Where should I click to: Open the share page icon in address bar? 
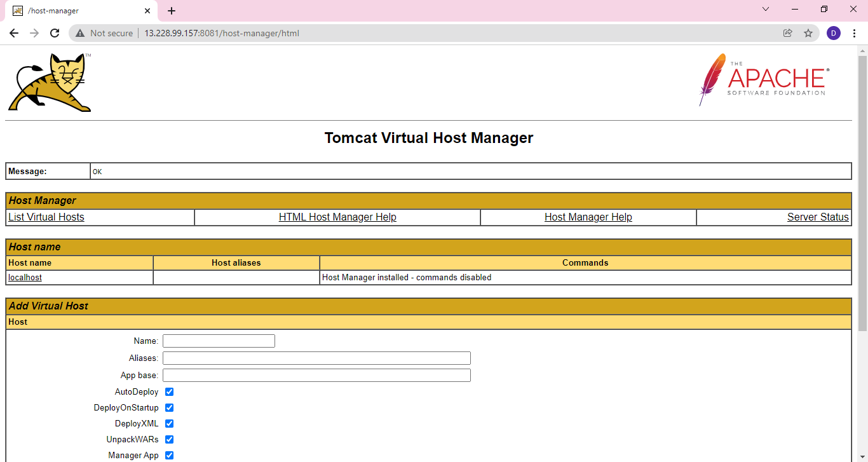coord(788,33)
